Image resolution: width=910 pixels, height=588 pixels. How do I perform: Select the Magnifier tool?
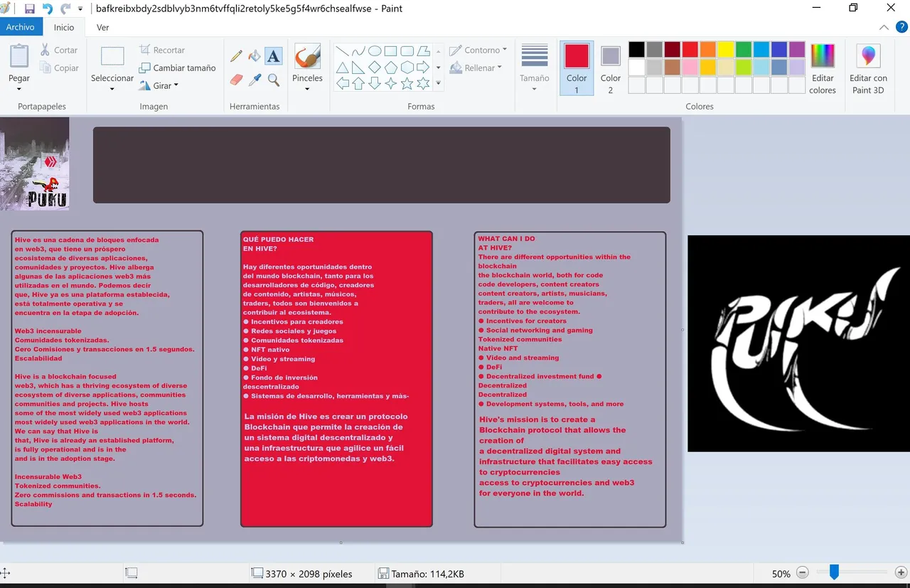(274, 80)
